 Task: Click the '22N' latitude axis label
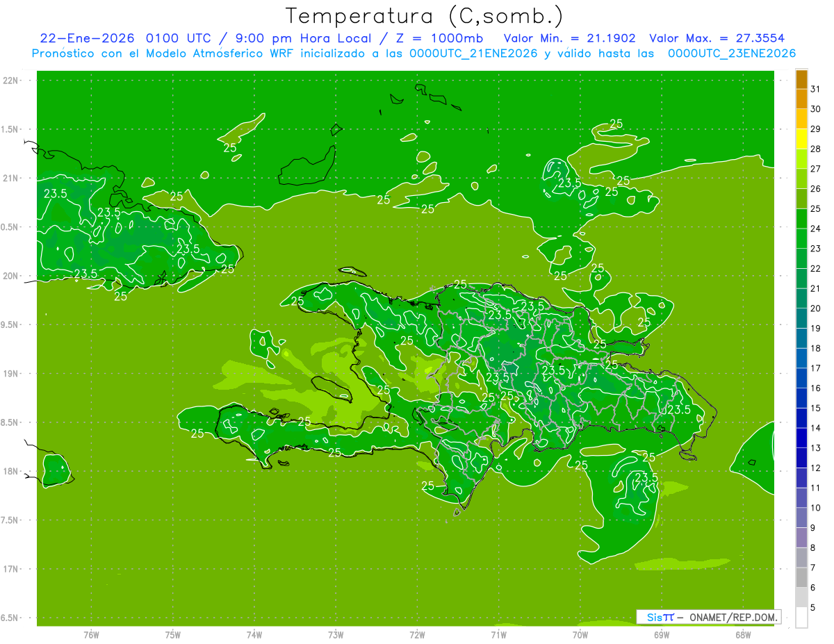click(x=10, y=81)
